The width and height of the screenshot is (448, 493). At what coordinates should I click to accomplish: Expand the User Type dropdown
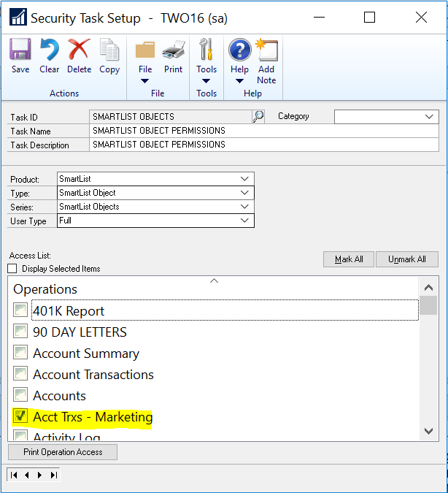[244, 221]
